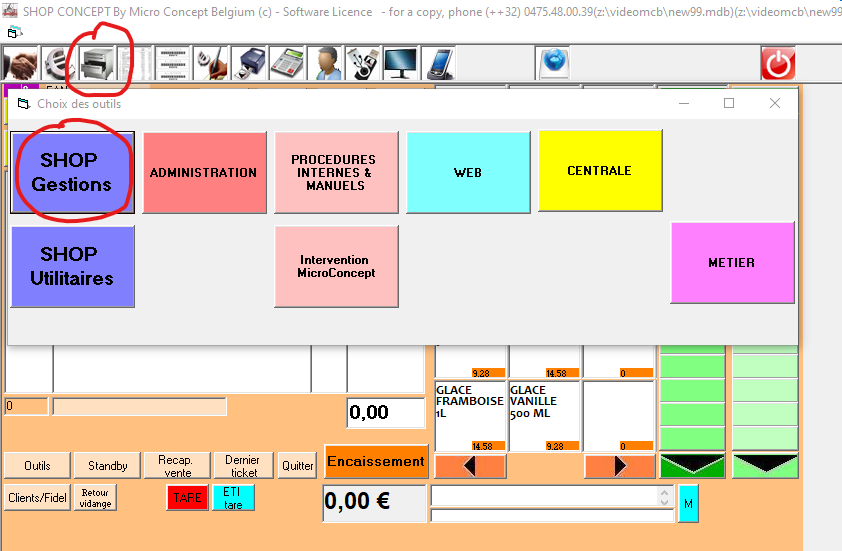
Task: Click the cyan ETI tare button
Action: point(233,498)
